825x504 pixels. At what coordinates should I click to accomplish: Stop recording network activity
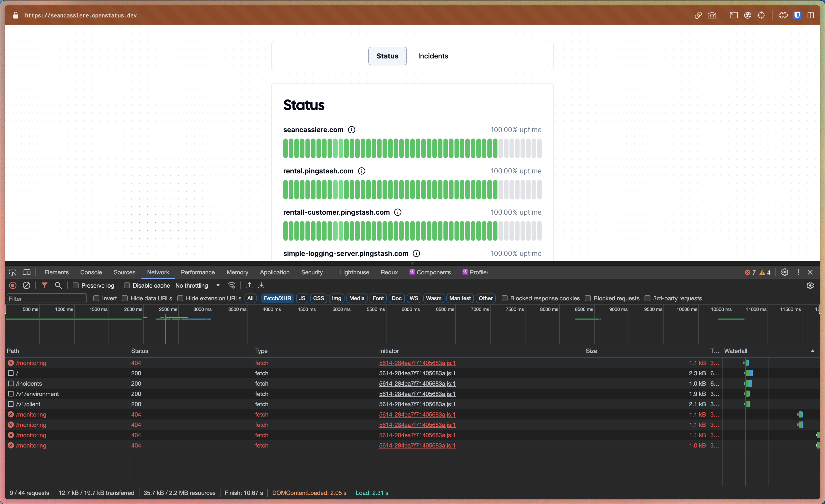pos(13,285)
